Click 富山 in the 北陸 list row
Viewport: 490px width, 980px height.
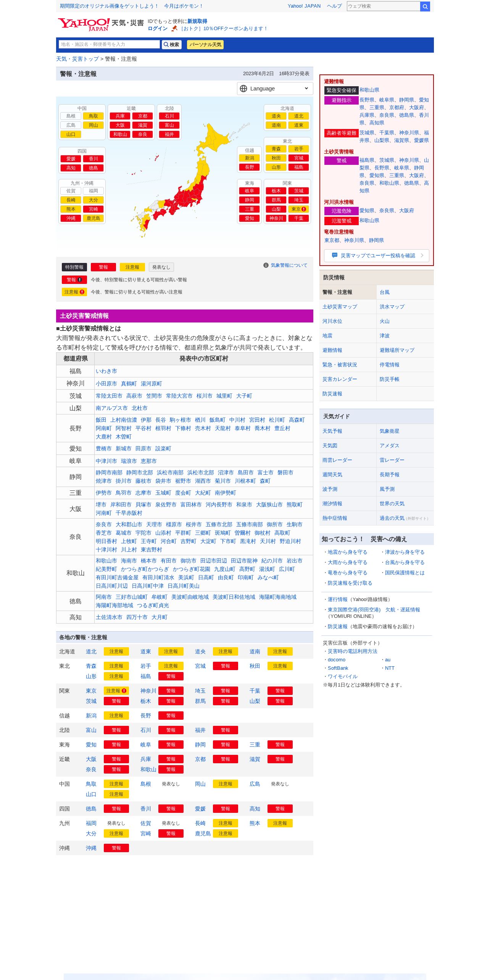pyautogui.click(x=91, y=730)
